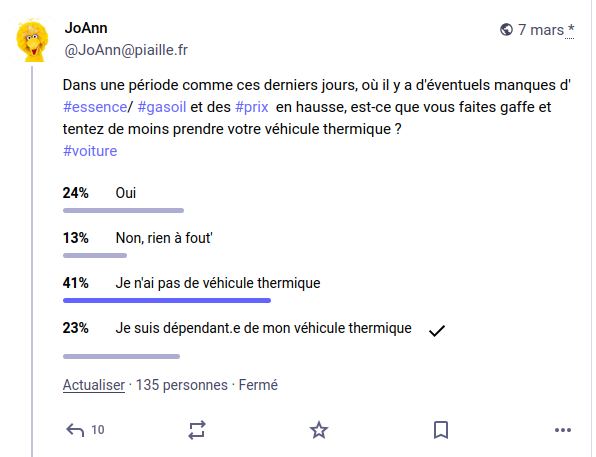
Task: Select the Oui poll option
Action: coord(126,193)
